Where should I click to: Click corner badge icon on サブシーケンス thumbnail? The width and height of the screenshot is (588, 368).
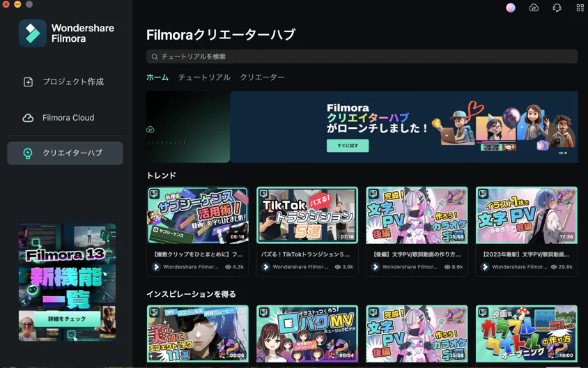coord(154,194)
